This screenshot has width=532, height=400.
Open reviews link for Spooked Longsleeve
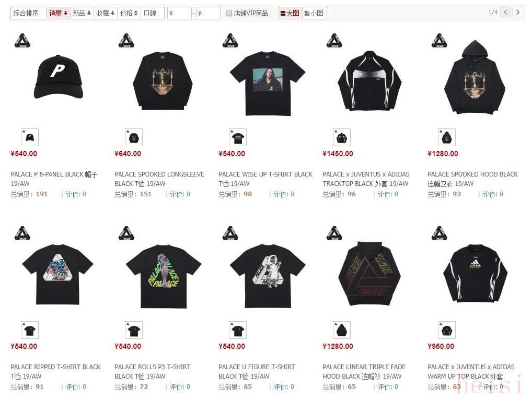coord(180,194)
